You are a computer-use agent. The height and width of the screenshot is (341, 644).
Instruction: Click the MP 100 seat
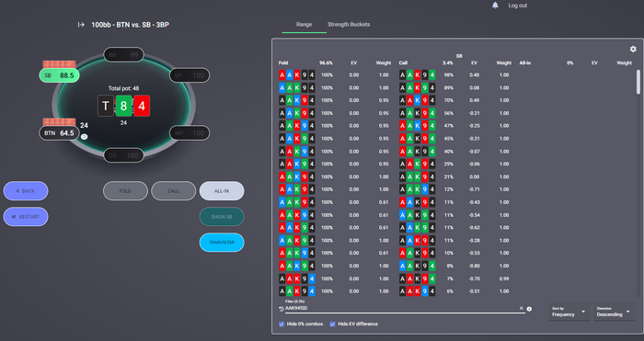(190, 133)
